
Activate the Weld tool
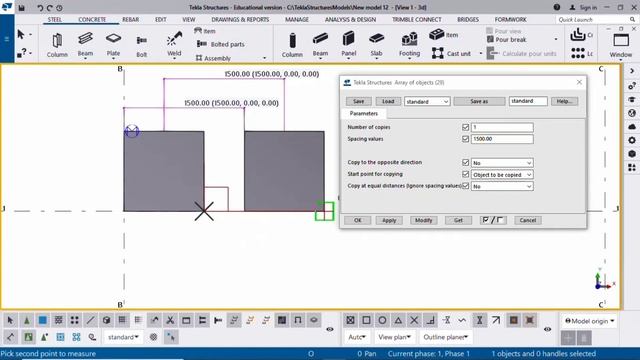(x=174, y=44)
